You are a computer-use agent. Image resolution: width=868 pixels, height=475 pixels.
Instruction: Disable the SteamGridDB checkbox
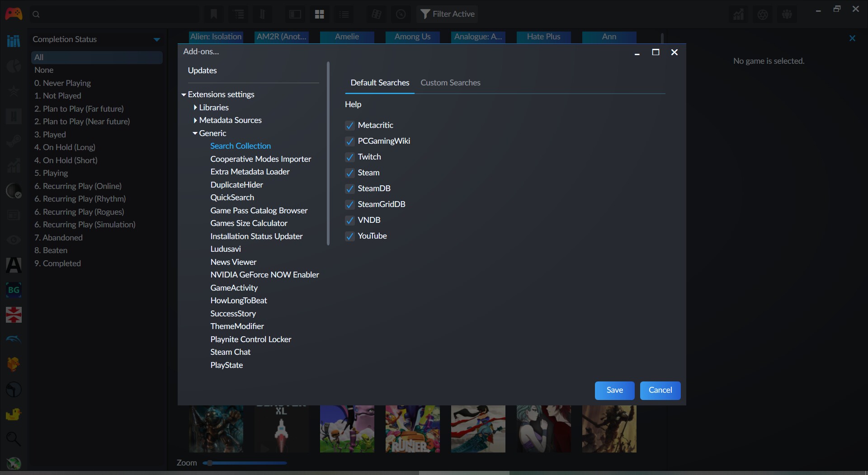click(x=349, y=205)
